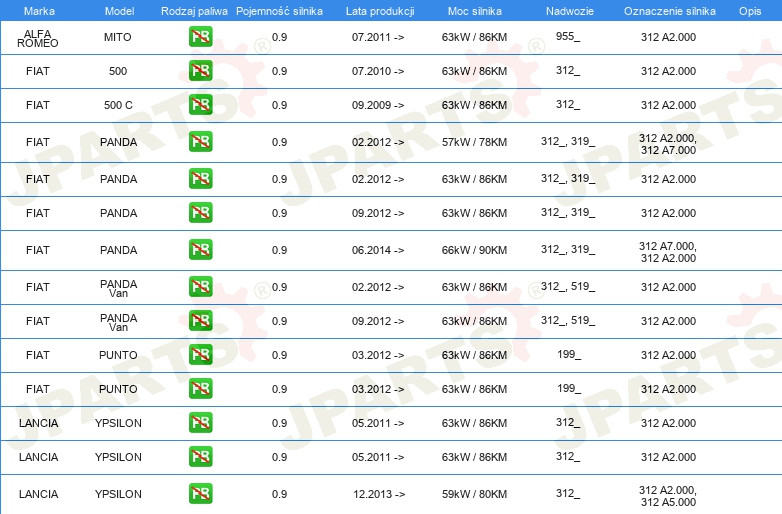Viewport: 782px width, 514px height.
Task: Select the fuel icon for PANDA Van 02.2012
Action: click(x=200, y=287)
